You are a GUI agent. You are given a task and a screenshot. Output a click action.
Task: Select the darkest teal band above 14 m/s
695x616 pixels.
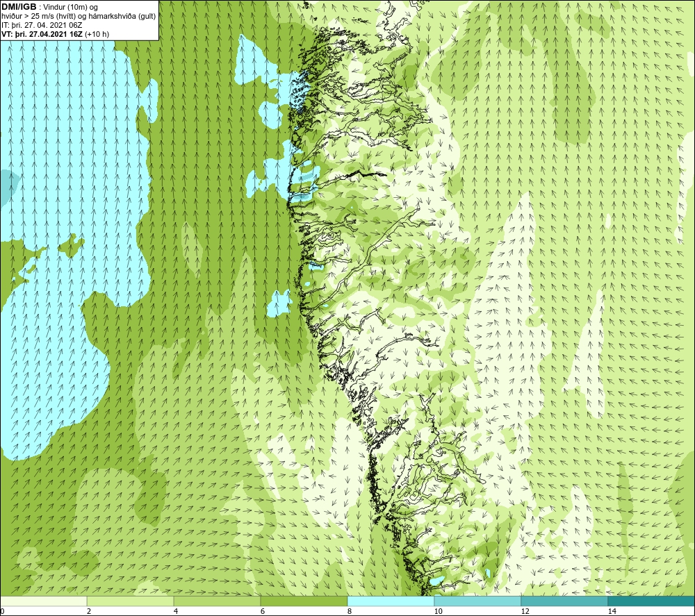pyautogui.click(x=652, y=601)
